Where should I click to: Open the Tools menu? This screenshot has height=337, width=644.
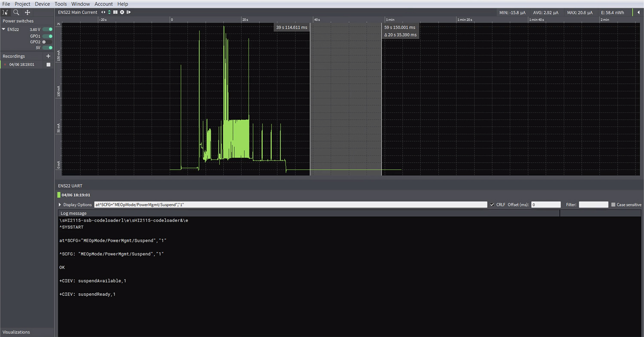(x=61, y=4)
